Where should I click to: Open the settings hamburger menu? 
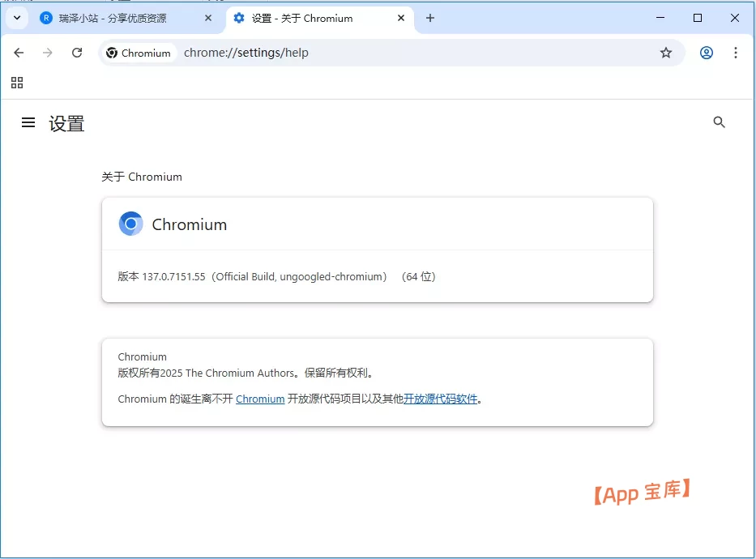(x=28, y=123)
